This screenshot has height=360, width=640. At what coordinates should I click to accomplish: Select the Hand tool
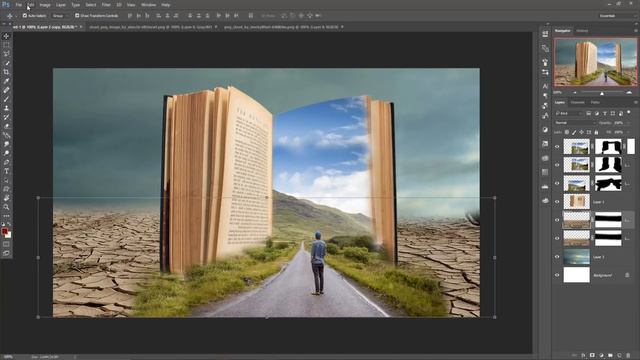click(6, 198)
